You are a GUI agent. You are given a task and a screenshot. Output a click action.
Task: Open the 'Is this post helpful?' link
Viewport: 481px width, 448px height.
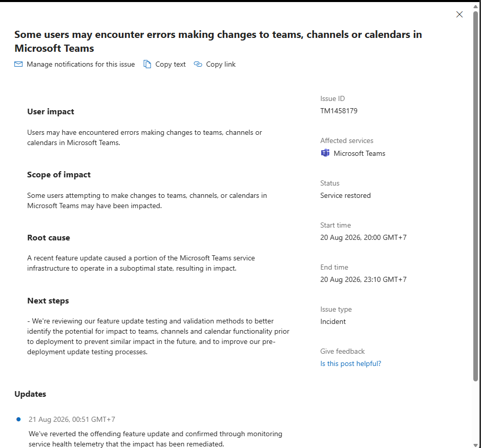coord(350,363)
